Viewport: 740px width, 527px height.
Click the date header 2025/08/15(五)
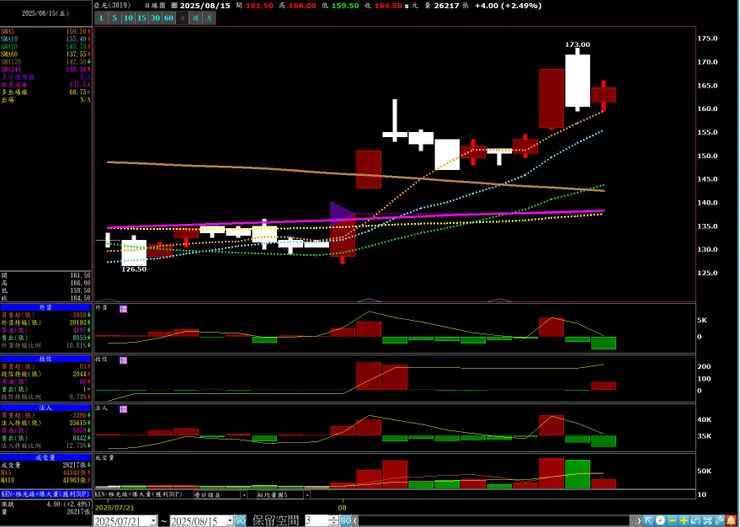coord(45,14)
